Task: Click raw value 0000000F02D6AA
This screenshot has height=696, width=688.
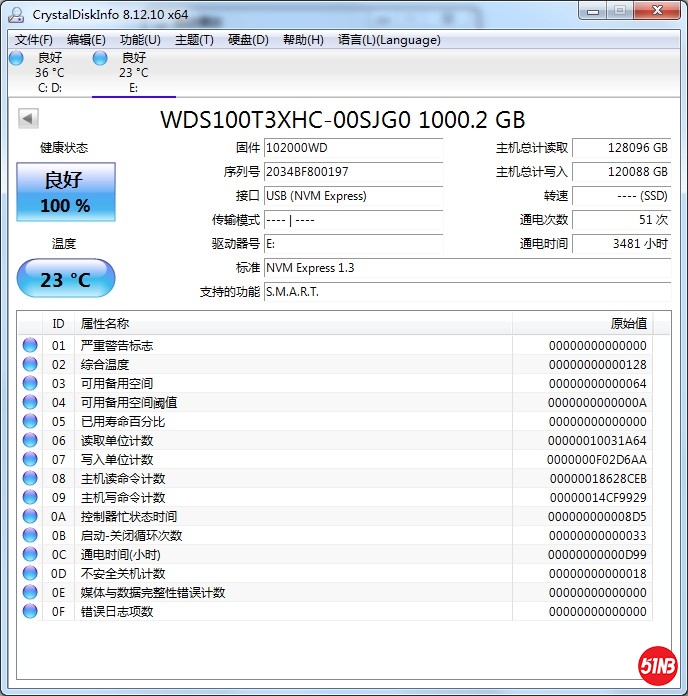Action: 597,459
